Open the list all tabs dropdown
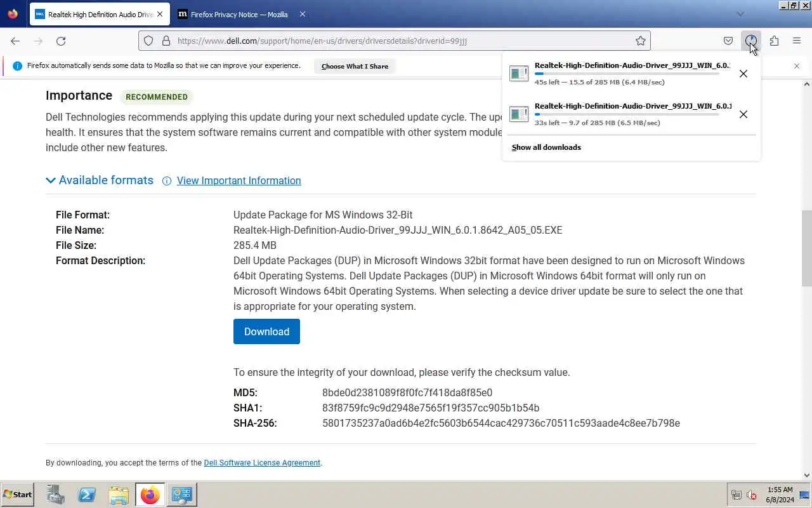This screenshot has width=812, height=508. coord(740,14)
